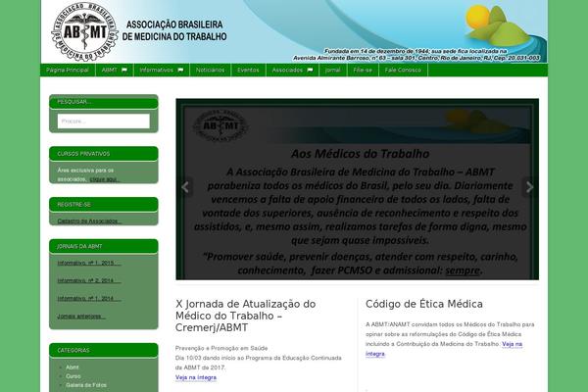Open Informativo nº 2, 2014 link
This screenshot has width=588, height=392.
point(89,280)
